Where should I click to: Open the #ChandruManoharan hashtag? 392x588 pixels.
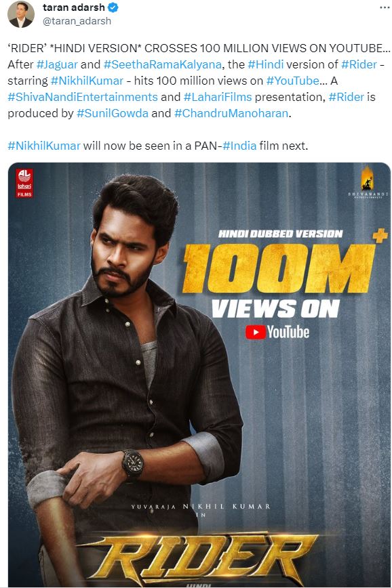coord(232,113)
